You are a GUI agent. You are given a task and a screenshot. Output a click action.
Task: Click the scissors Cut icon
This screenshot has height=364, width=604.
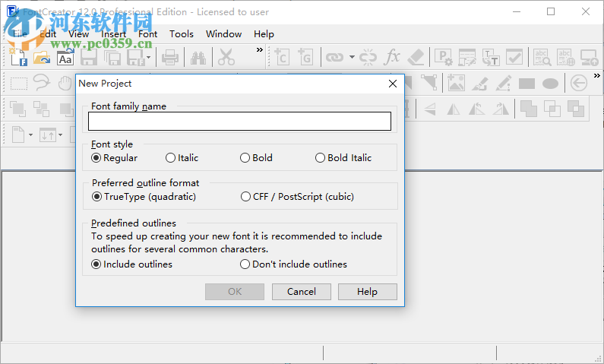[x=226, y=58]
